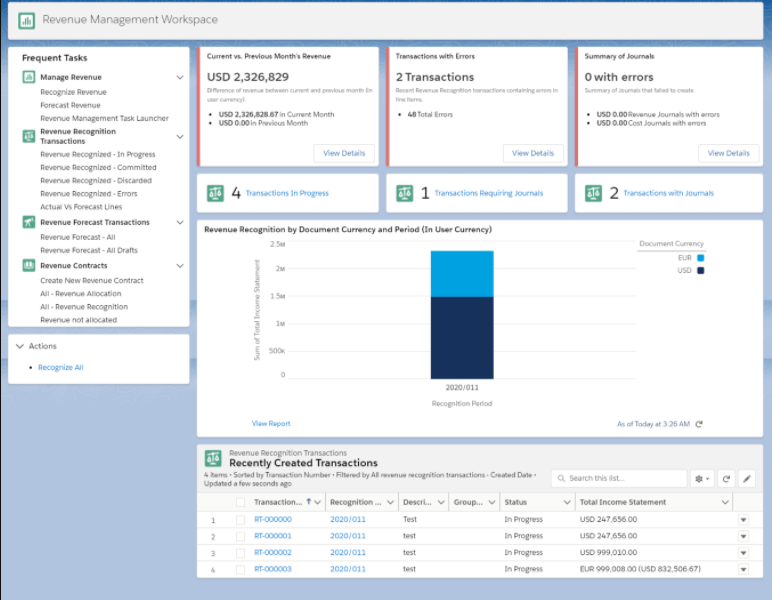Toggle the select-all checkbox in table header
772x600 pixels.
pos(240,502)
